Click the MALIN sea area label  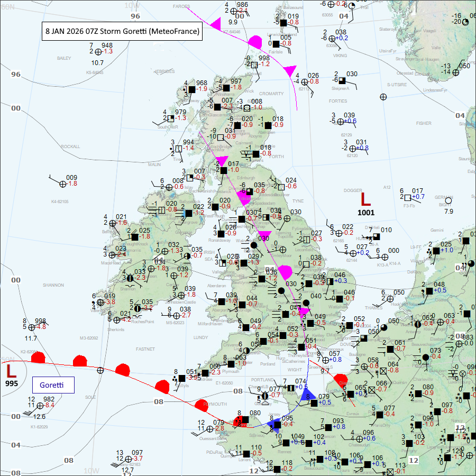(x=154, y=164)
